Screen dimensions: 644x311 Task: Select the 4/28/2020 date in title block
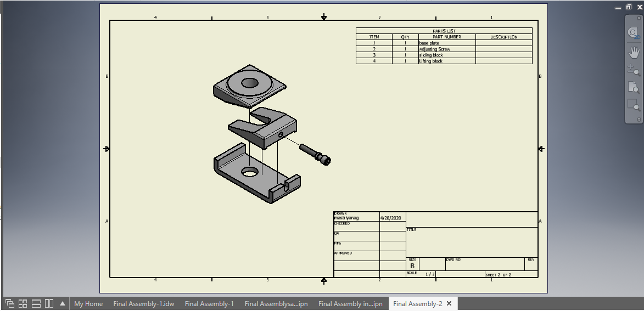pos(390,218)
